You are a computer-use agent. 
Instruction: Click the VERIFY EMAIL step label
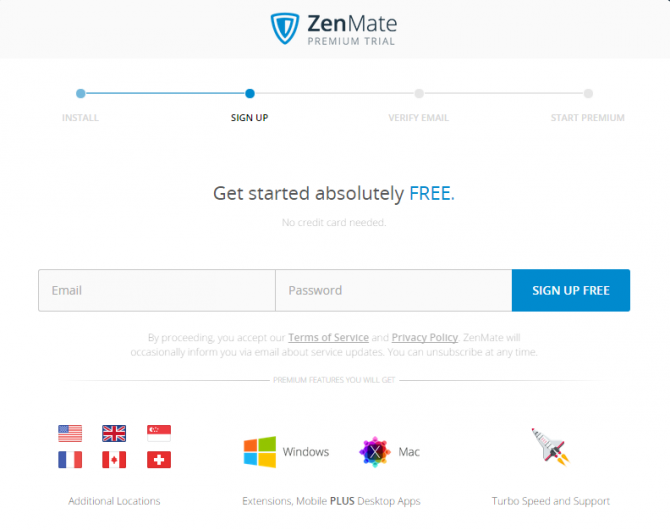click(418, 118)
